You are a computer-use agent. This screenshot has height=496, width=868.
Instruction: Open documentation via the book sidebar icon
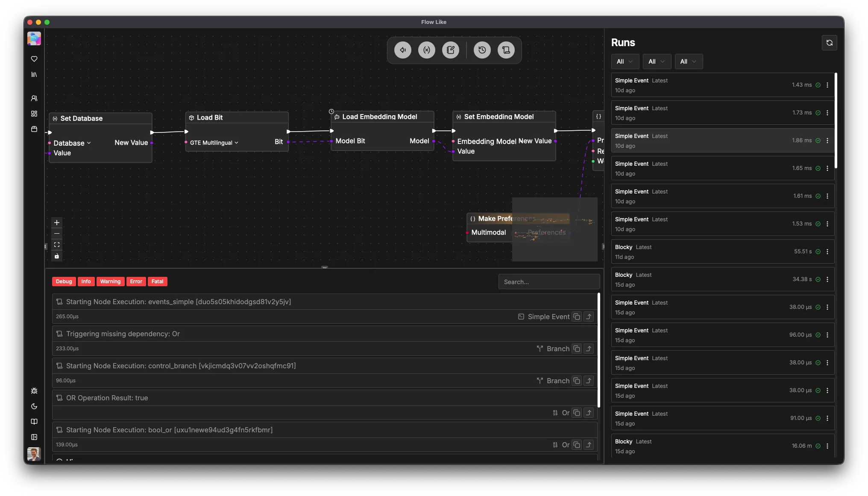click(x=34, y=422)
